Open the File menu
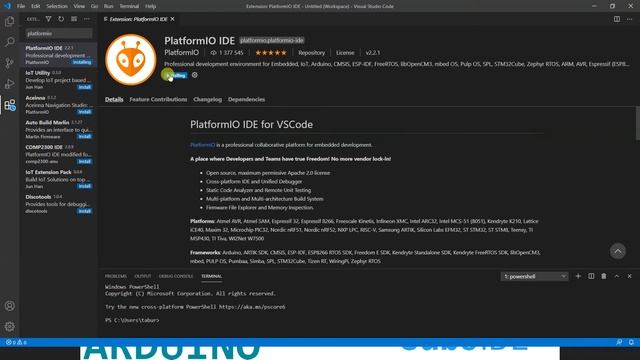This screenshot has height=360, width=640. coord(21,6)
